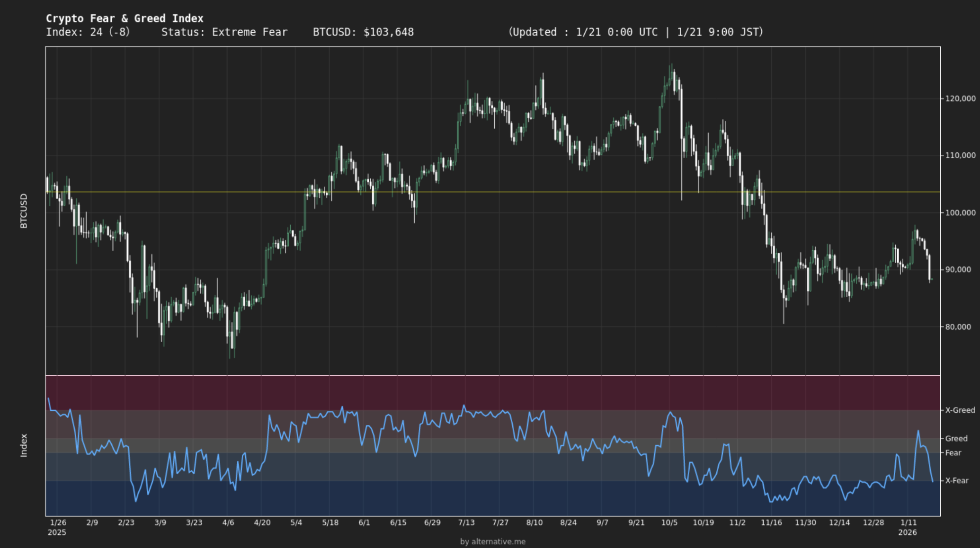Viewport: 980px width, 548px height.
Task: Click the vertical Index axis title
Action: (x=24, y=445)
